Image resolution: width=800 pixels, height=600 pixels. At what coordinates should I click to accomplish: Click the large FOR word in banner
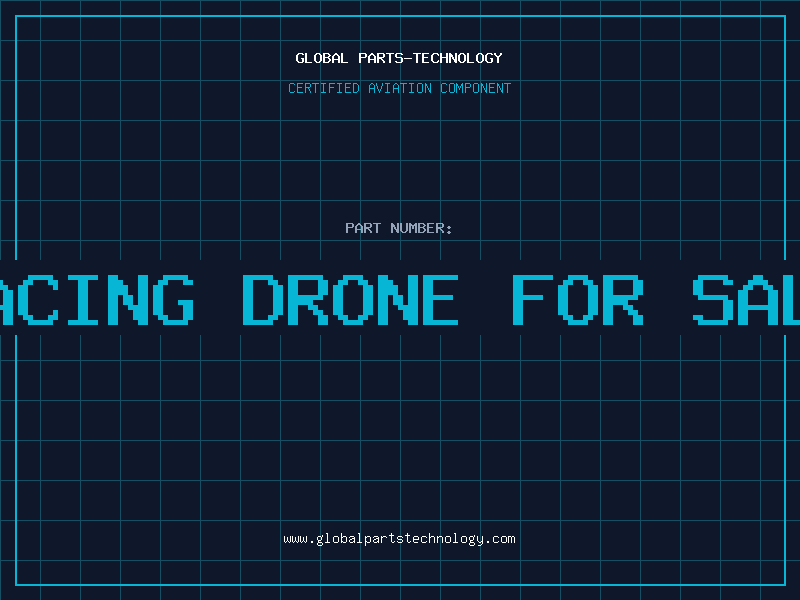coord(578,300)
